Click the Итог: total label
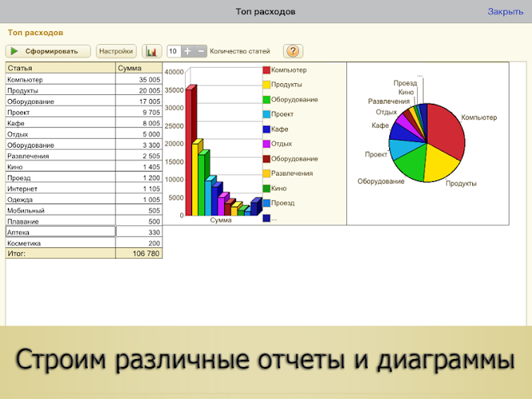 point(16,253)
